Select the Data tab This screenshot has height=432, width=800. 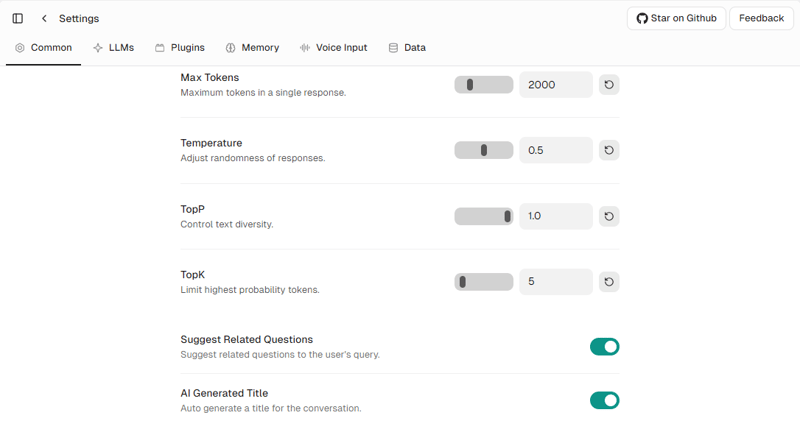click(x=407, y=47)
